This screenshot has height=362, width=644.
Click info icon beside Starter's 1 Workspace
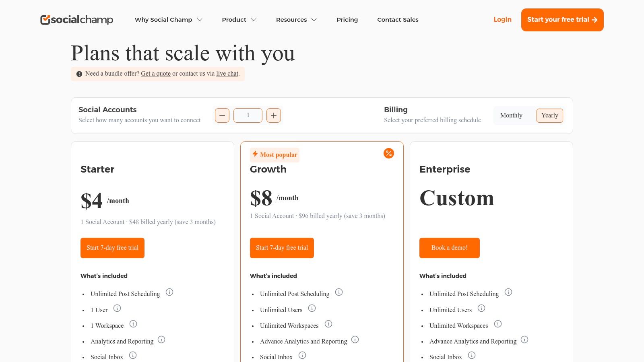coord(133,324)
